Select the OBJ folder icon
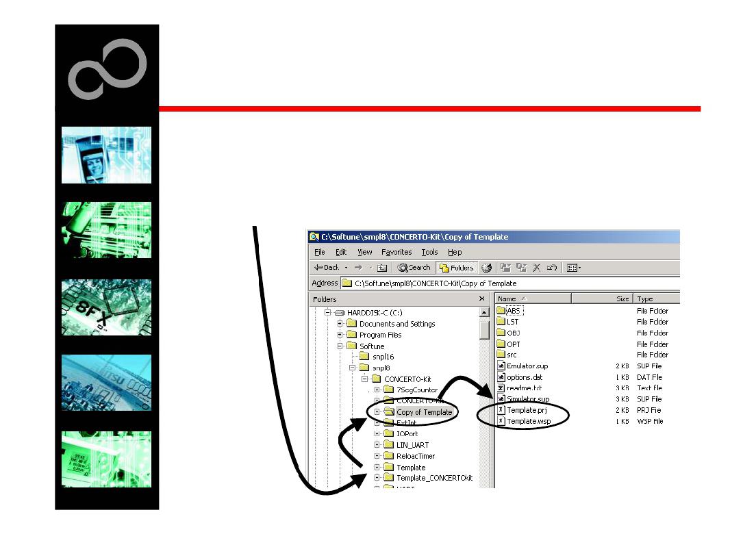The image size is (756, 534). click(x=501, y=333)
